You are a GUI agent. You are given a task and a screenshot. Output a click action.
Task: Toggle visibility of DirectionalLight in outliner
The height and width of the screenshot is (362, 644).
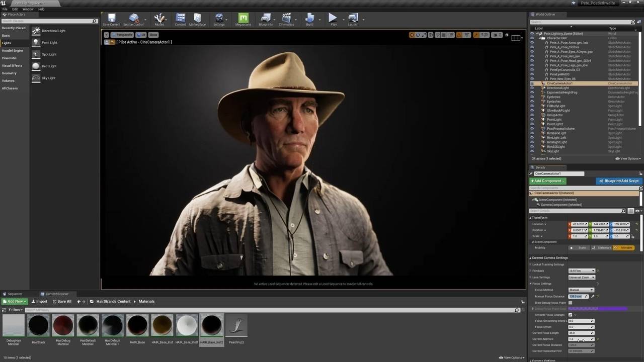tap(532, 88)
